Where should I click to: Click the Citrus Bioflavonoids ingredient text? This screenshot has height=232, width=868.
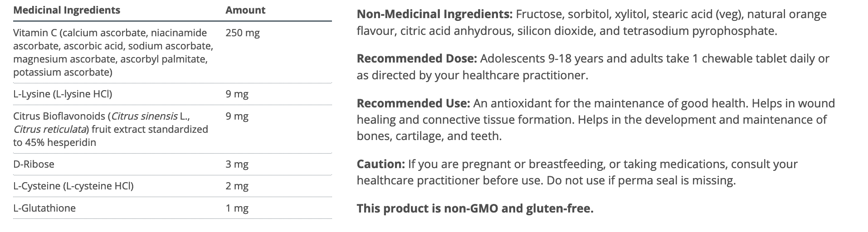pos(61,116)
